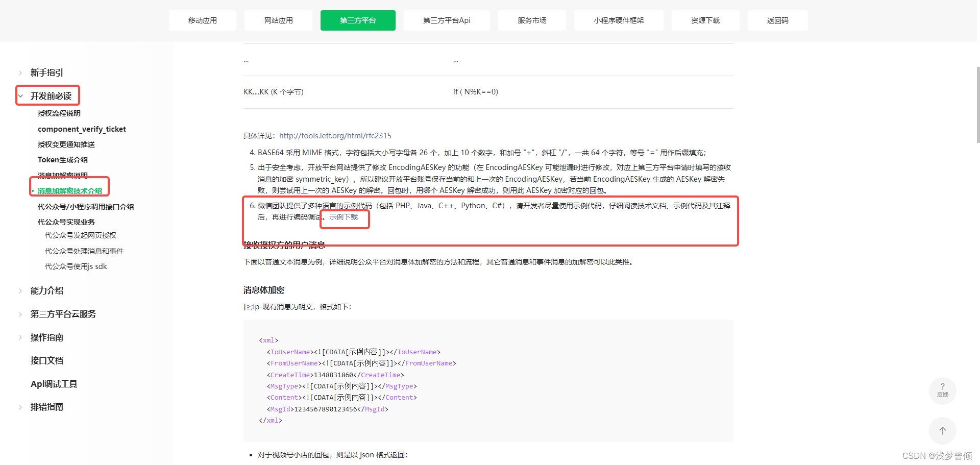Open 授权流程说明 in the sidebar
This screenshot has height=465, width=980.
point(59,113)
